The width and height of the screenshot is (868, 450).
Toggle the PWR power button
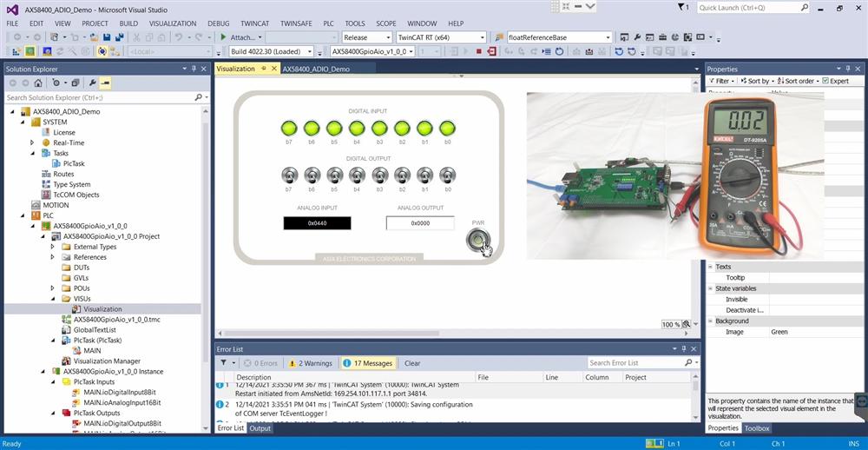pyautogui.click(x=478, y=241)
